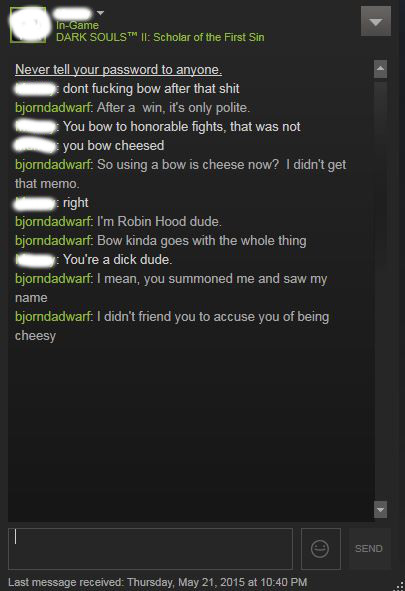Click the message 'you bow cheesed'
405x591 pixels.
click(x=113, y=146)
